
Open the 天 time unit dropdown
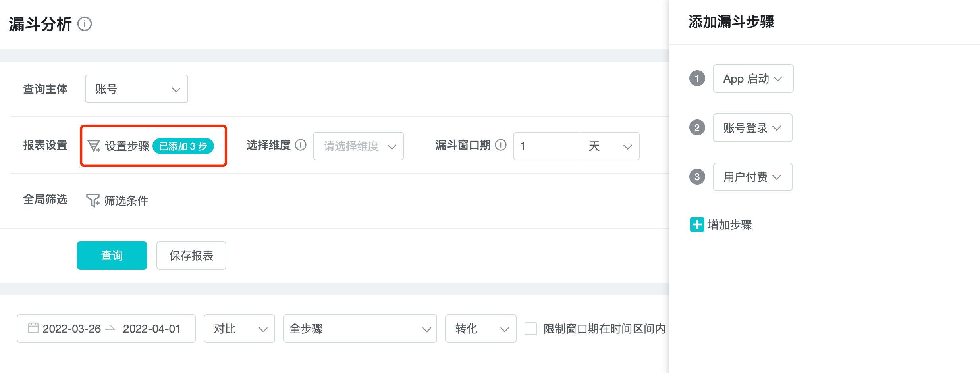coord(609,146)
